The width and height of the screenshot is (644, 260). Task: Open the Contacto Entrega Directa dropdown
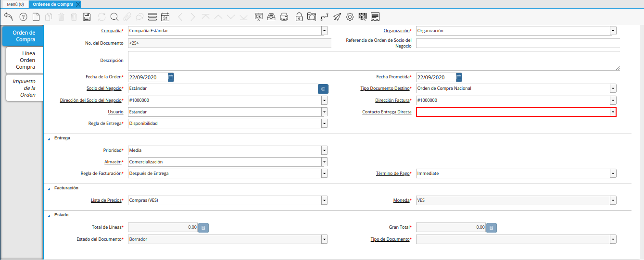point(613,112)
